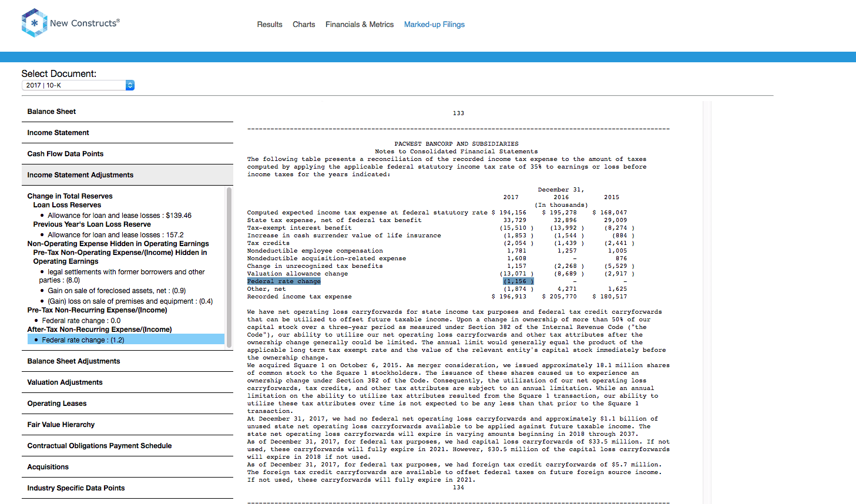Image resolution: width=856 pixels, height=504 pixels.
Task: Click the $ 196,913 recorded tax expense value
Action: tap(509, 297)
